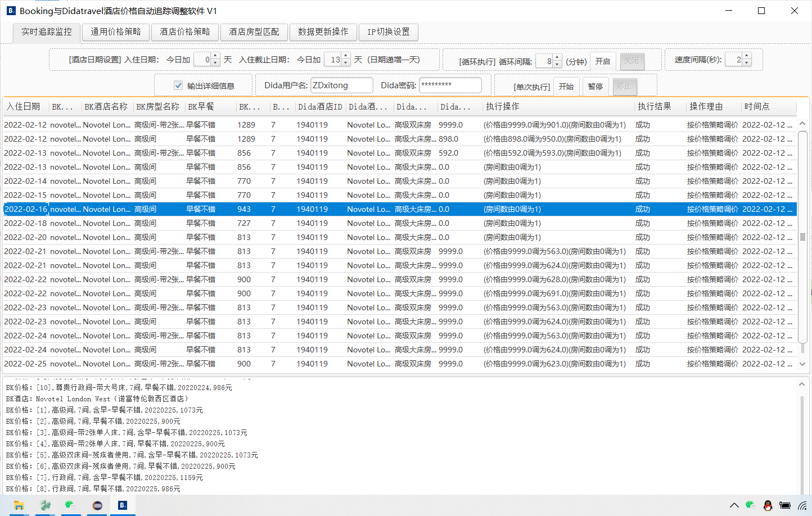This screenshot has width=812, height=516.
Task: Click the BK早餐 column header
Action: coord(210,106)
